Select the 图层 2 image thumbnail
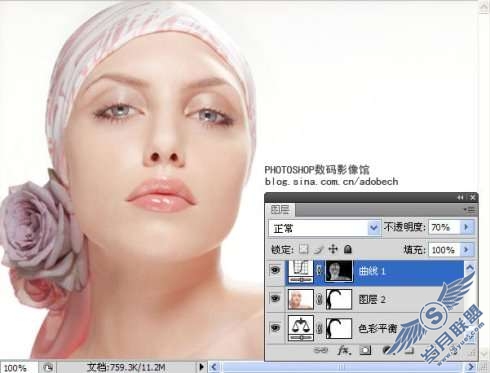 [301, 299]
